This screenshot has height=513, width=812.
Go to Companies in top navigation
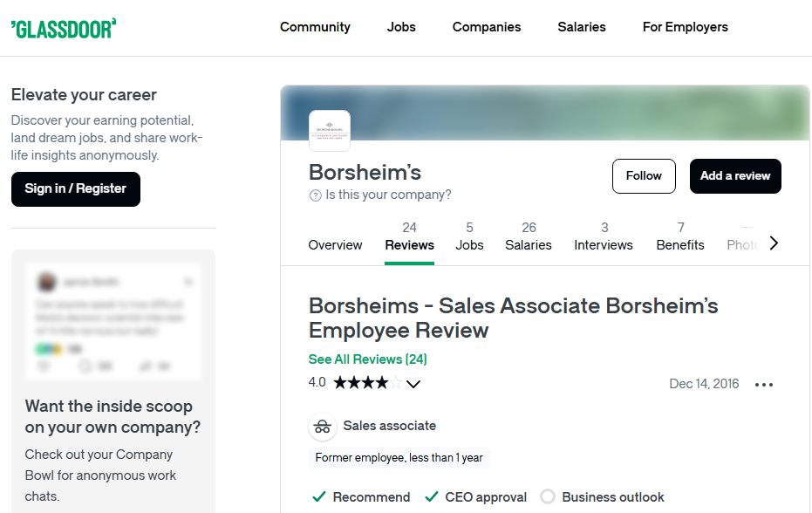pos(487,27)
